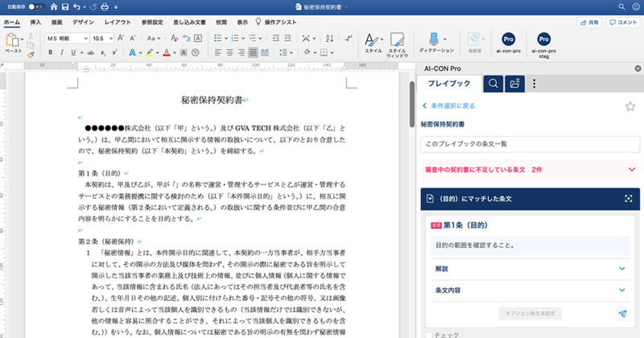The height and width of the screenshot is (338, 644).
Task: Tick the チェック checkbox
Action: [429, 335]
